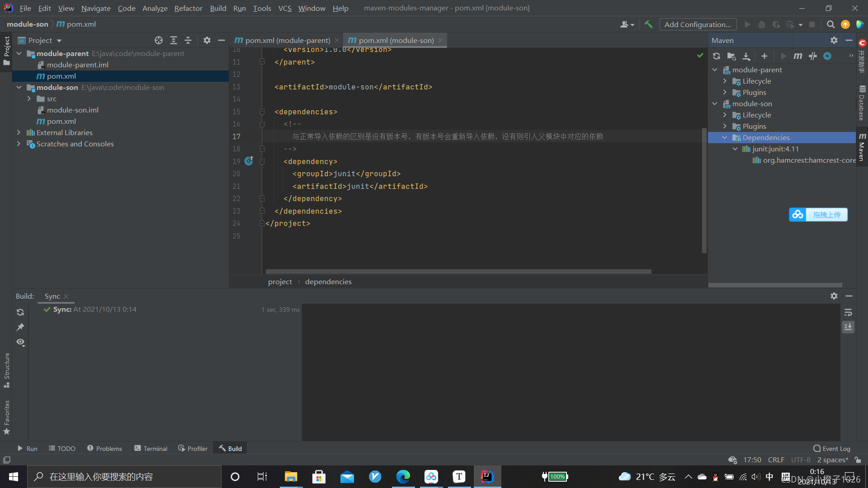This screenshot has width=868, height=488.
Task: Click Windows search box
Action: coord(124,477)
